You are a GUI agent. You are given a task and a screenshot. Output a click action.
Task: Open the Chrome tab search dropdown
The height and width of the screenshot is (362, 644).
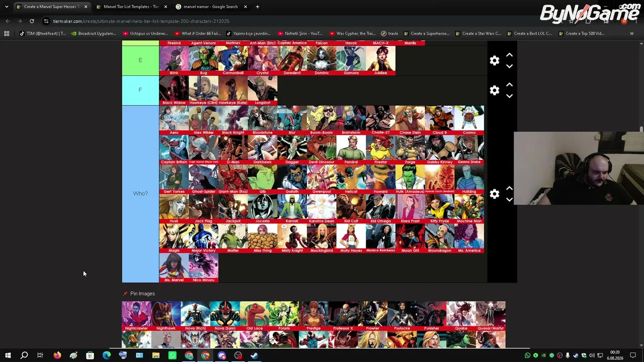(x=7, y=7)
